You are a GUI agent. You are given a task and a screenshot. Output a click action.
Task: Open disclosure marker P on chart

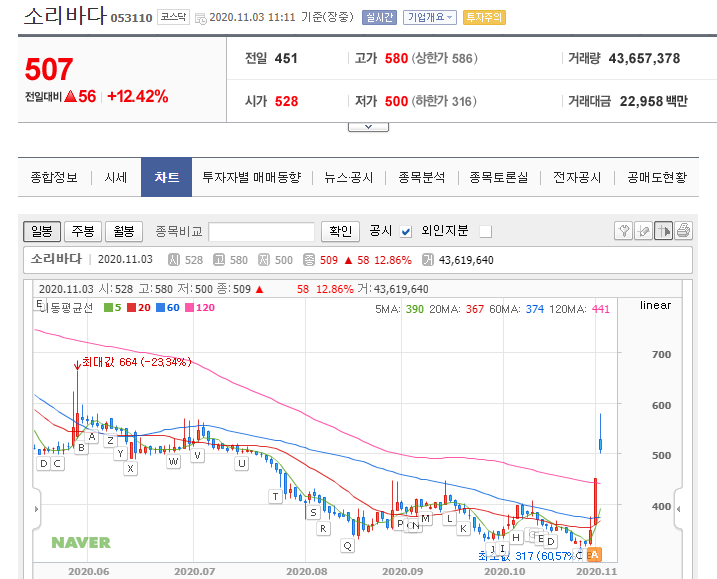pos(400,524)
